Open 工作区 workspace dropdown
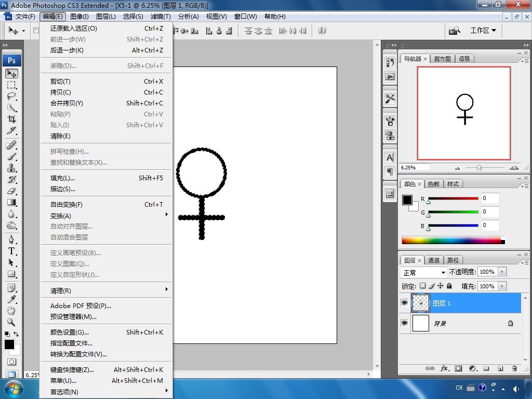The image size is (532, 399). (483, 31)
